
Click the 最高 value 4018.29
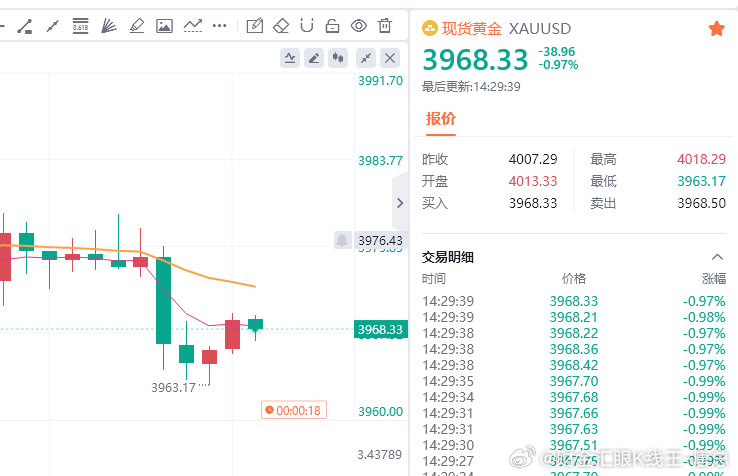pos(701,159)
